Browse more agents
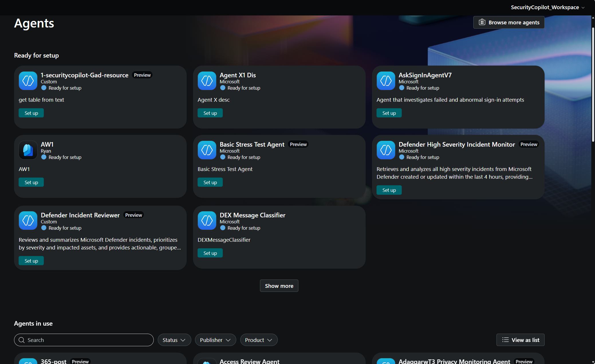595x364 pixels. (x=509, y=22)
